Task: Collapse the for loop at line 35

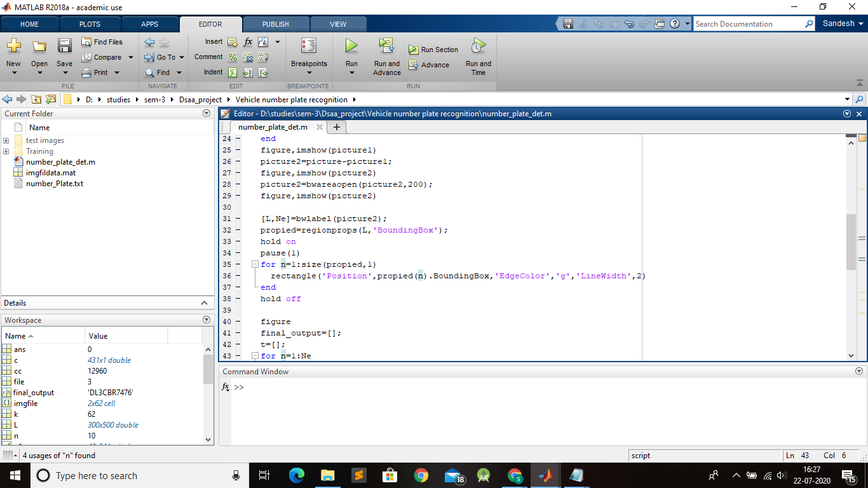Action: click(255, 264)
